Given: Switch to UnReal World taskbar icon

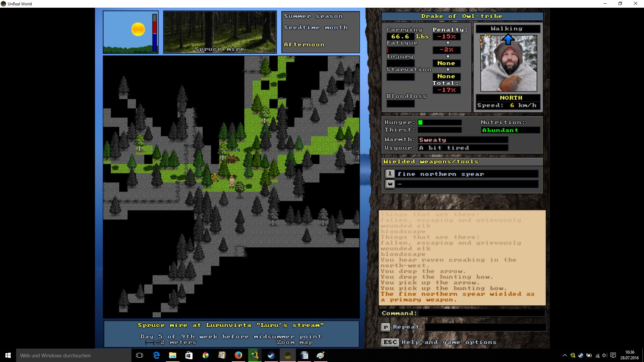Looking at the screenshot, I should click(x=287, y=355).
